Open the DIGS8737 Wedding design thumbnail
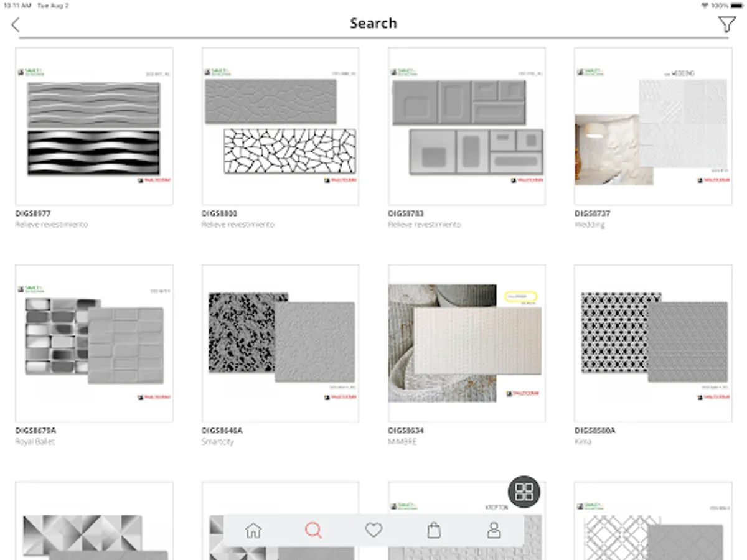 653,126
